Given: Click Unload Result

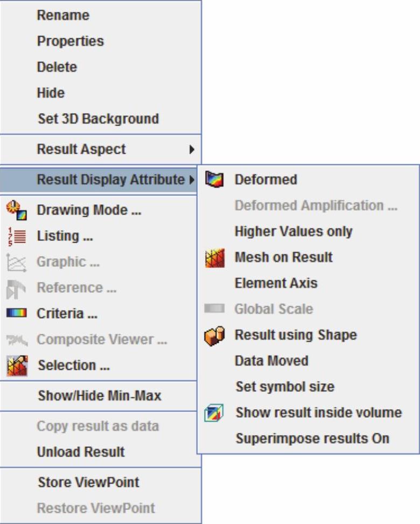Looking at the screenshot, I should 80,452.
